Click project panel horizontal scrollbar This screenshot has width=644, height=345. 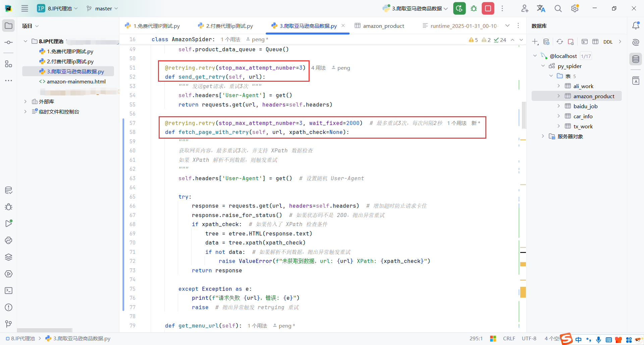pyautogui.click(x=45, y=330)
